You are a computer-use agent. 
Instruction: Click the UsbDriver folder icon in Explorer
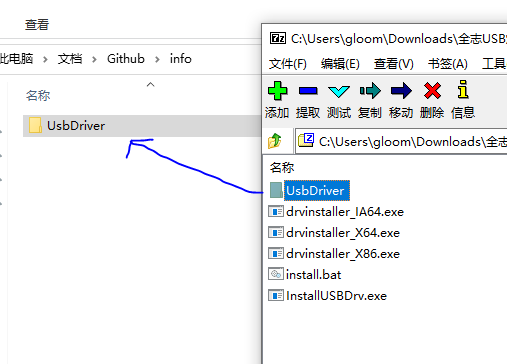35,125
